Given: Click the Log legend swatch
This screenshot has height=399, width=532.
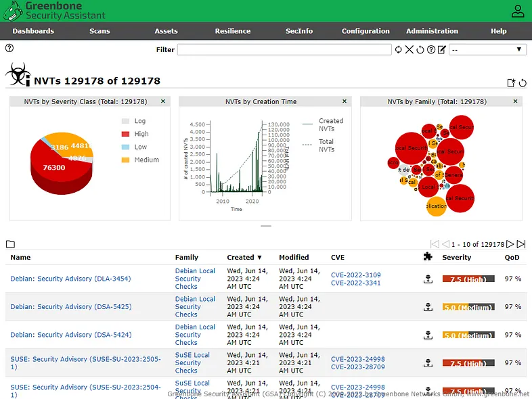Looking at the screenshot, I should click(x=125, y=121).
